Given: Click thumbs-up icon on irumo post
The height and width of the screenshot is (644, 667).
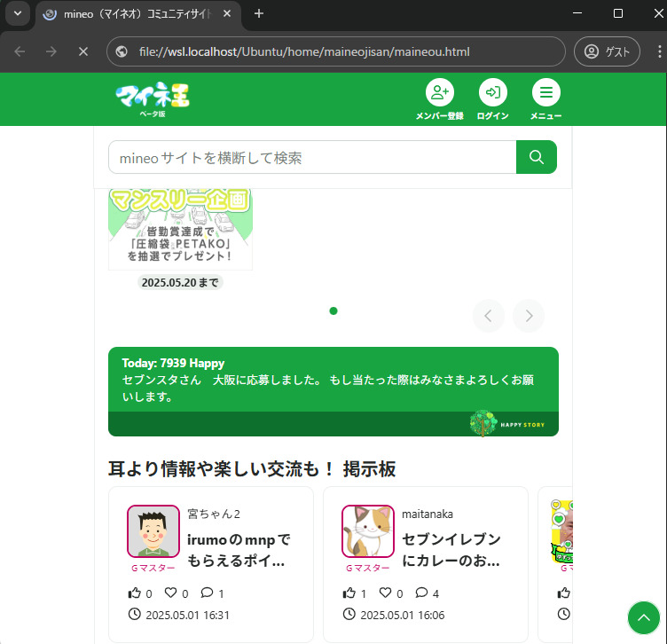Looking at the screenshot, I should point(135,593).
